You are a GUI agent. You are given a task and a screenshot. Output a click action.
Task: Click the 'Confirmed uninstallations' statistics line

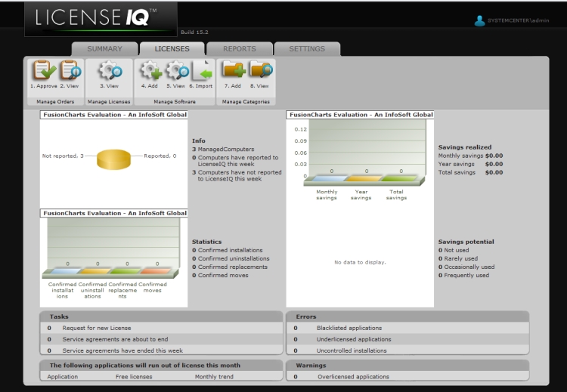coord(231,258)
